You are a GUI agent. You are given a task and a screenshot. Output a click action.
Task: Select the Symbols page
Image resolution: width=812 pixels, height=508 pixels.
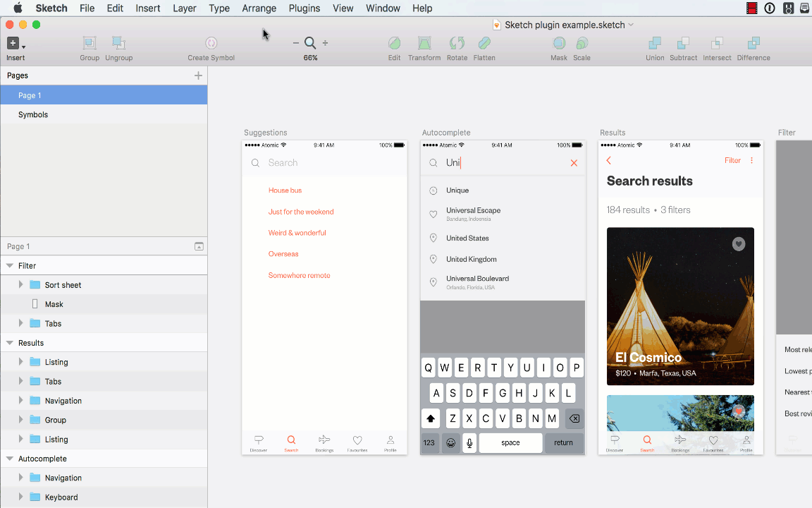104,114
